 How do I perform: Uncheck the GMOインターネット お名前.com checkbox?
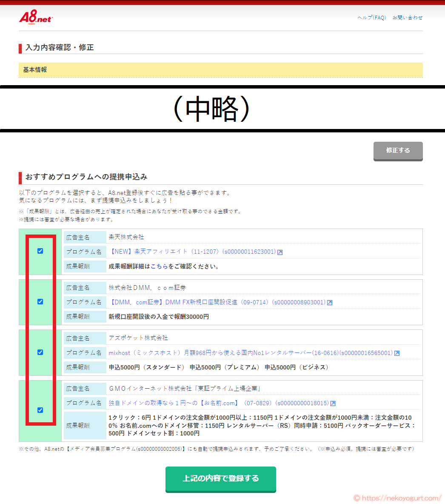(40, 410)
